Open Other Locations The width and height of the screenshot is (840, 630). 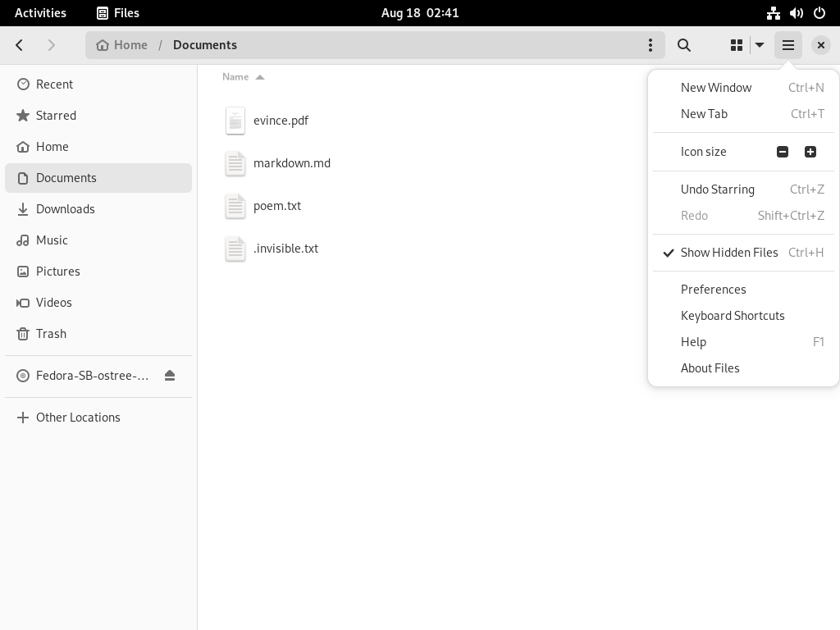[98, 418]
